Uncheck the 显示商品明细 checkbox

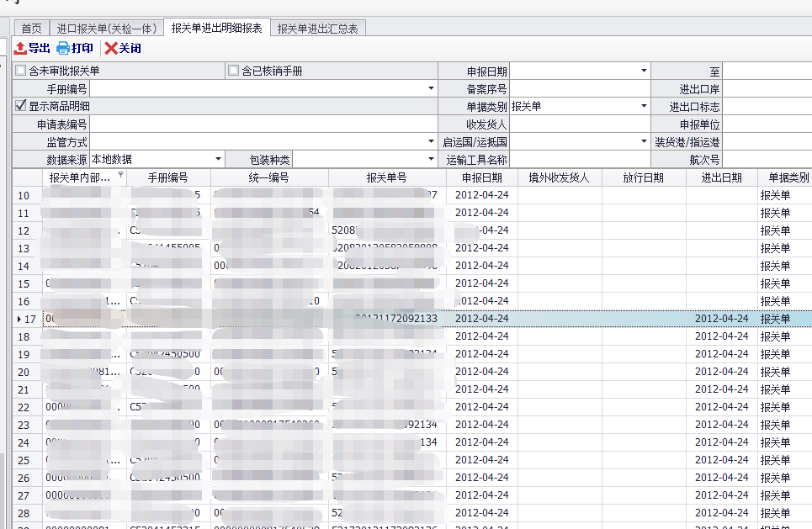coord(21,107)
